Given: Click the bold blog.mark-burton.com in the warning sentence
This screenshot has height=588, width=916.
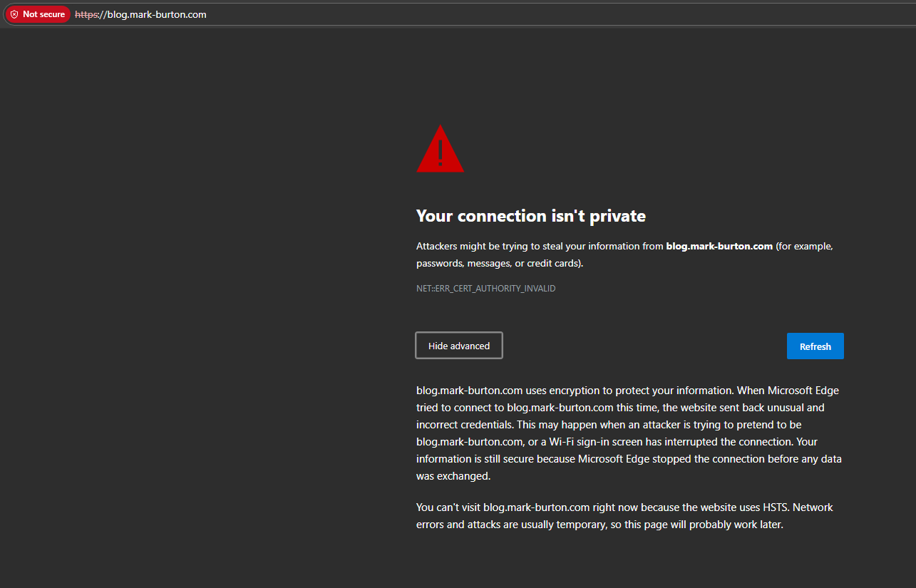Looking at the screenshot, I should click(x=719, y=246).
